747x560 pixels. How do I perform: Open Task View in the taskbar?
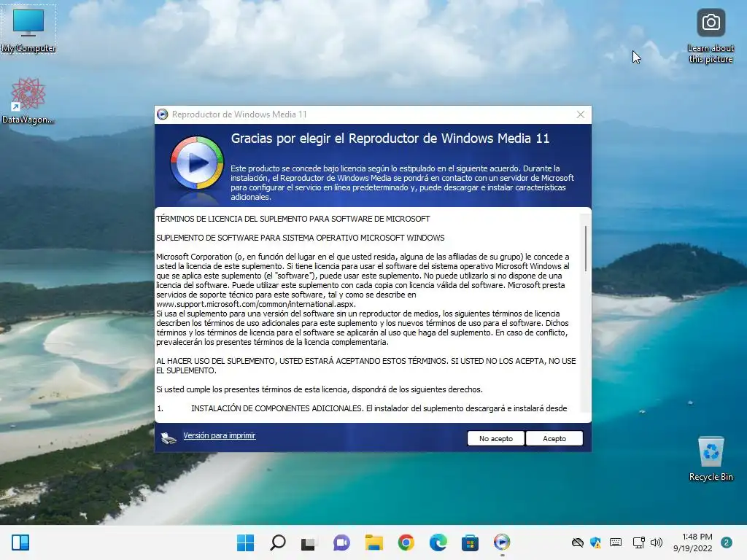coord(309,542)
